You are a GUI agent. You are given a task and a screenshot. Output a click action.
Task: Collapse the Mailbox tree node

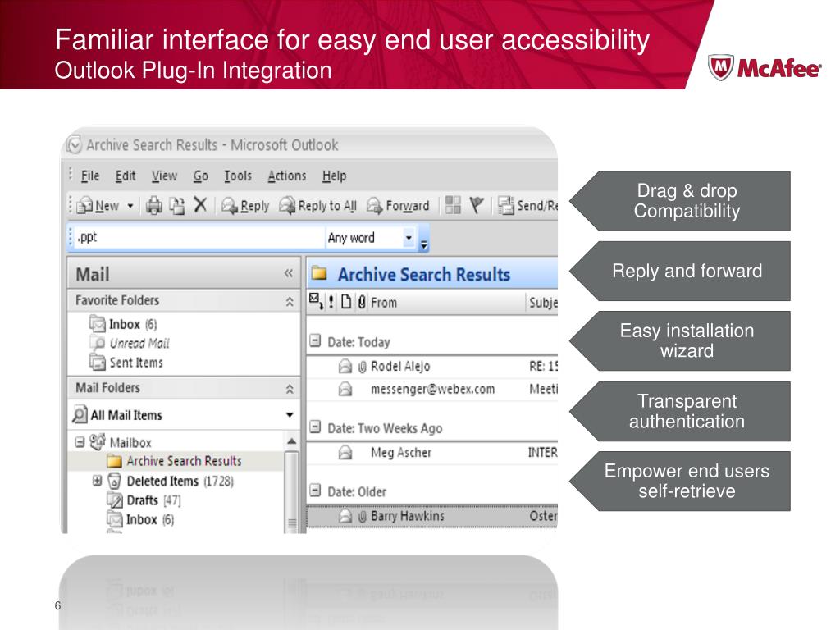80,442
